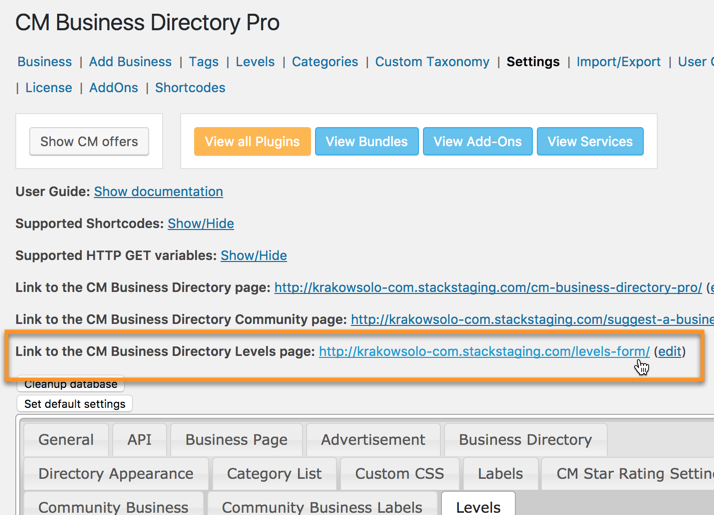714x515 pixels.
Task: Click the Supported Shortcodes label
Action: [90, 224]
